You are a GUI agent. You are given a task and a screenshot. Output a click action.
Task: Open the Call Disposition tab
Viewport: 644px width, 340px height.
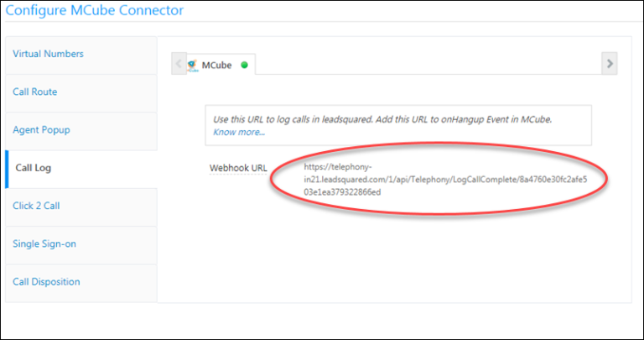point(46,282)
